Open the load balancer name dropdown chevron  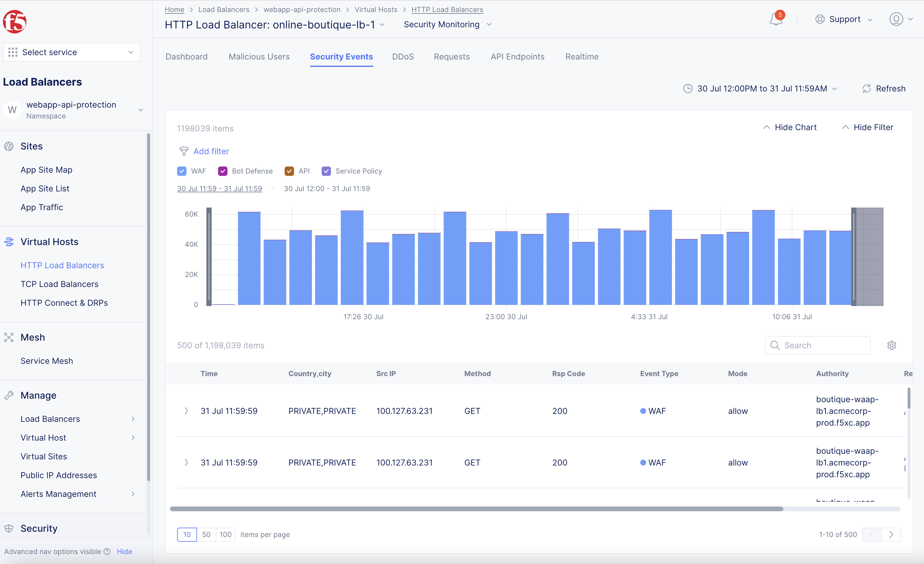coord(383,25)
